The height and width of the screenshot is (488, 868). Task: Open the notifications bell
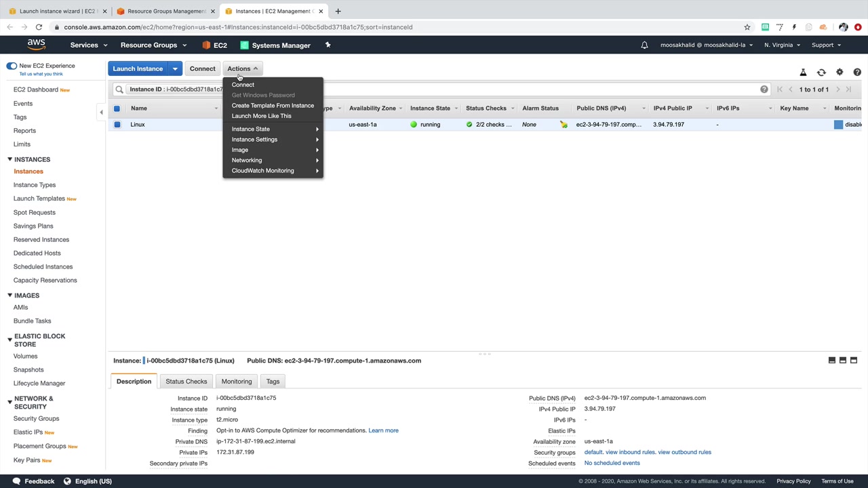coord(644,45)
